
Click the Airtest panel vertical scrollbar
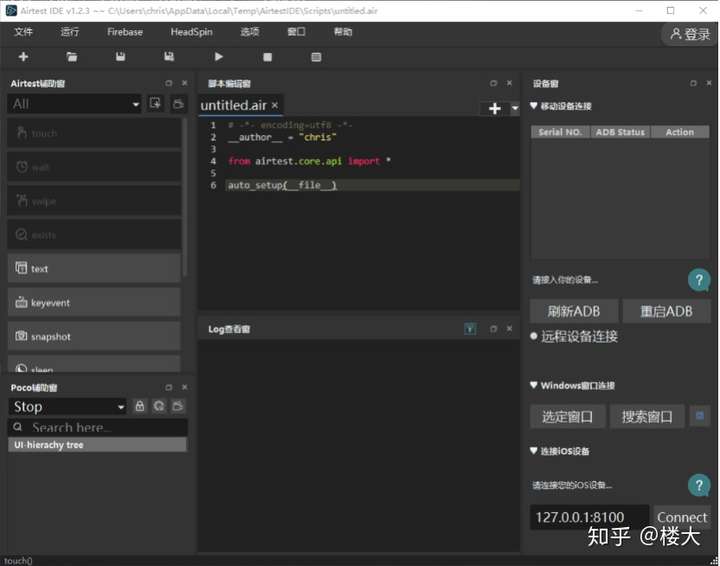[185, 197]
